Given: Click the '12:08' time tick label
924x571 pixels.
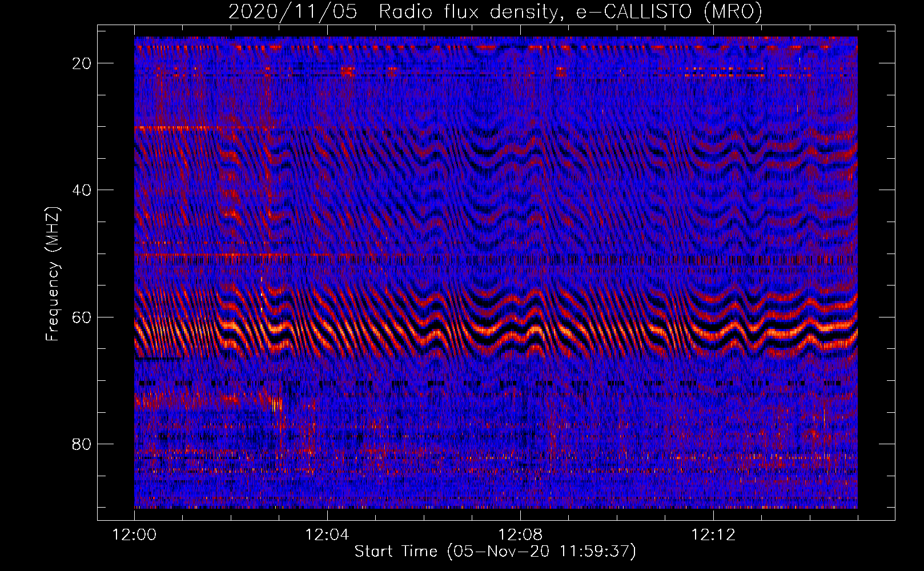Looking at the screenshot, I should point(520,535).
